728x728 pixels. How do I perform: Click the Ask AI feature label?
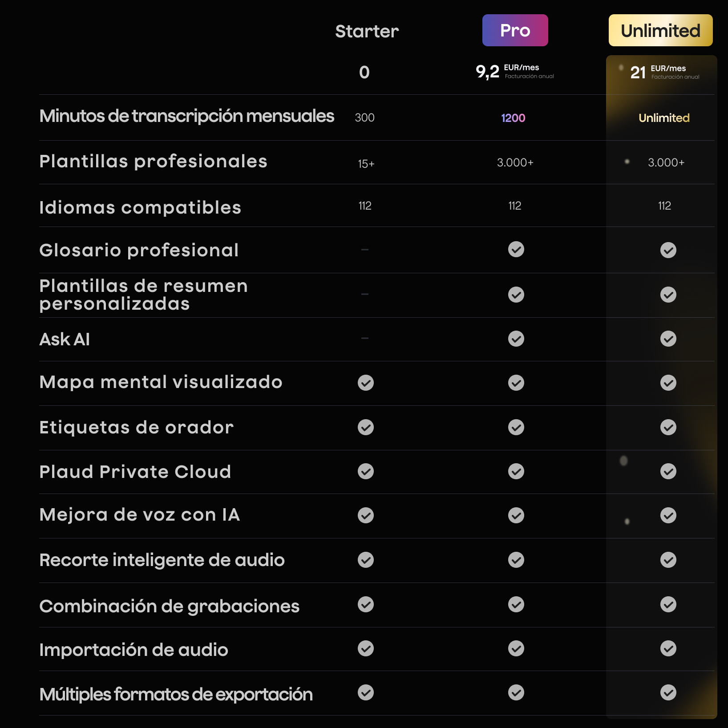click(x=65, y=339)
